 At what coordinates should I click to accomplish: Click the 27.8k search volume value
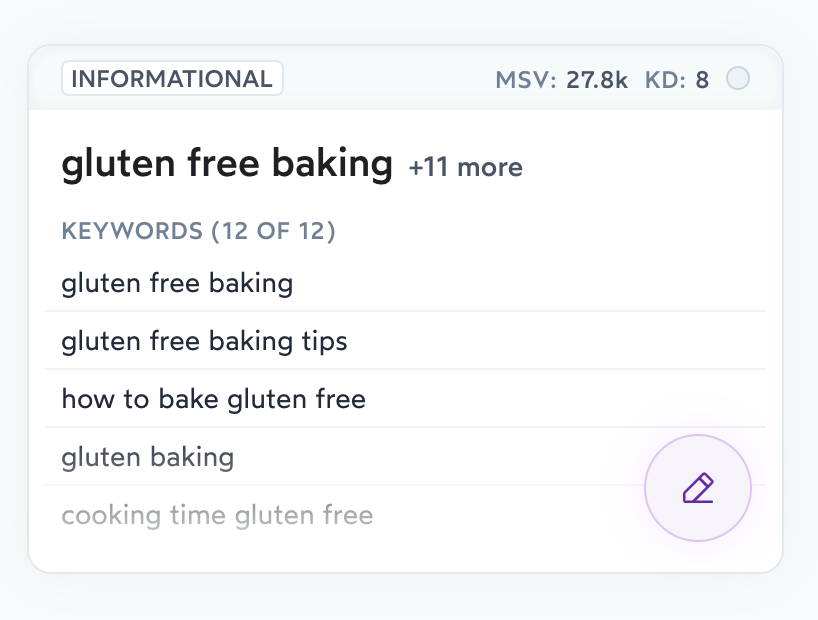coord(597,80)
